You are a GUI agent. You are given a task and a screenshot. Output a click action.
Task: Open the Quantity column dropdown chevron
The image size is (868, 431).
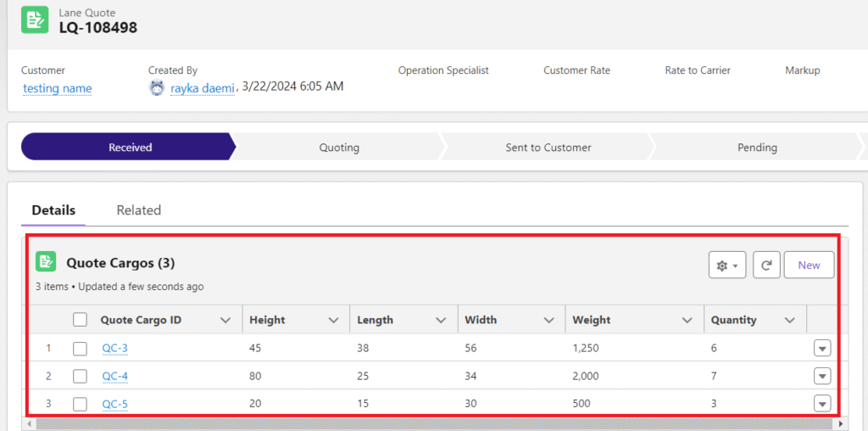tap(790, 320)
